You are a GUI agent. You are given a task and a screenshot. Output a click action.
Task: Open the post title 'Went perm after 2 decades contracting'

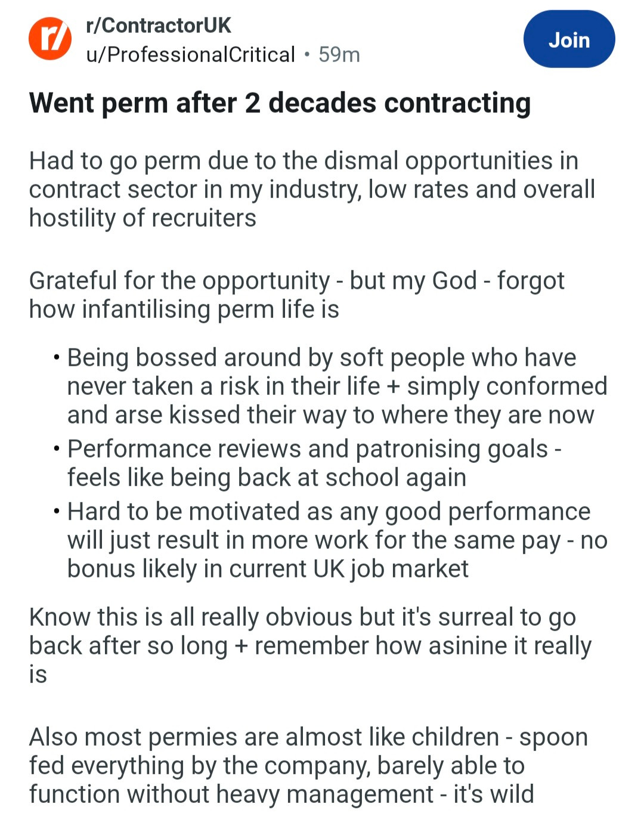(x=280, y=103)
